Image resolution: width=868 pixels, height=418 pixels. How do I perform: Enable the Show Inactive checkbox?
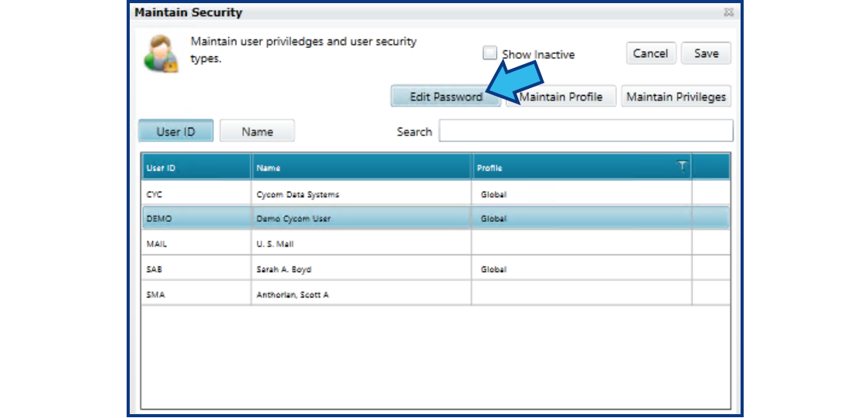[490, 53]
